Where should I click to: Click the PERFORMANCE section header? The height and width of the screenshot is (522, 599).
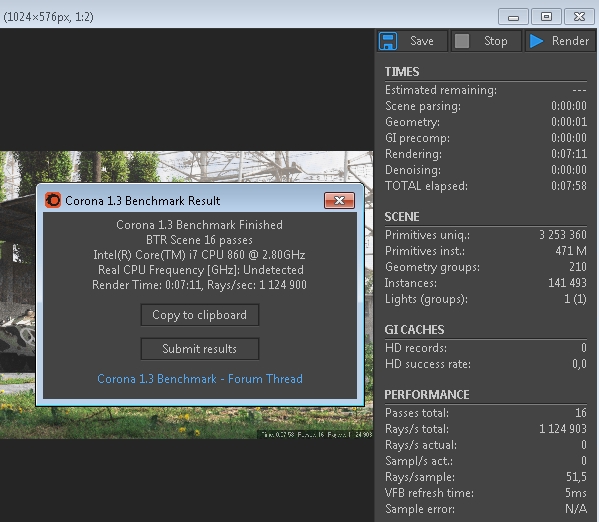point(427,394)
